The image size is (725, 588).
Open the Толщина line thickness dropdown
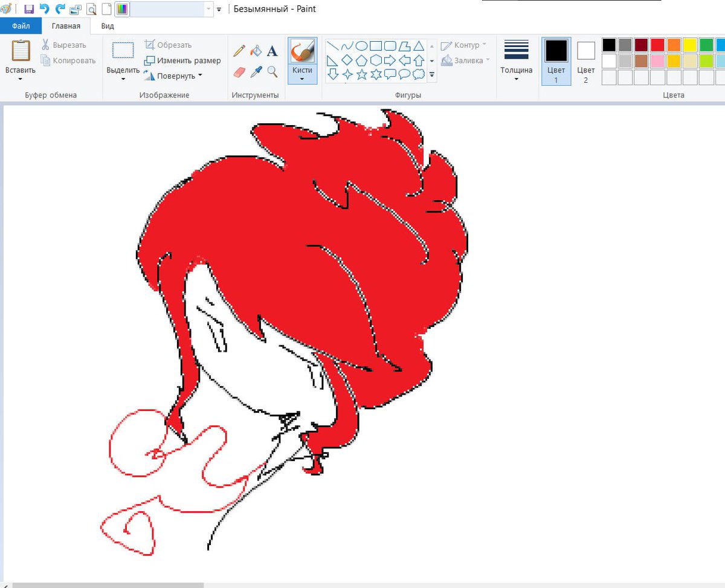(x=517, y=60)
